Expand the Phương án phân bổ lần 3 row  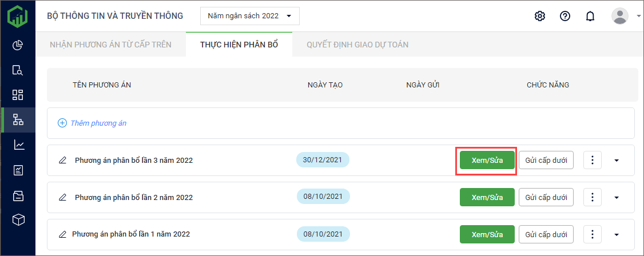(616, 161)
